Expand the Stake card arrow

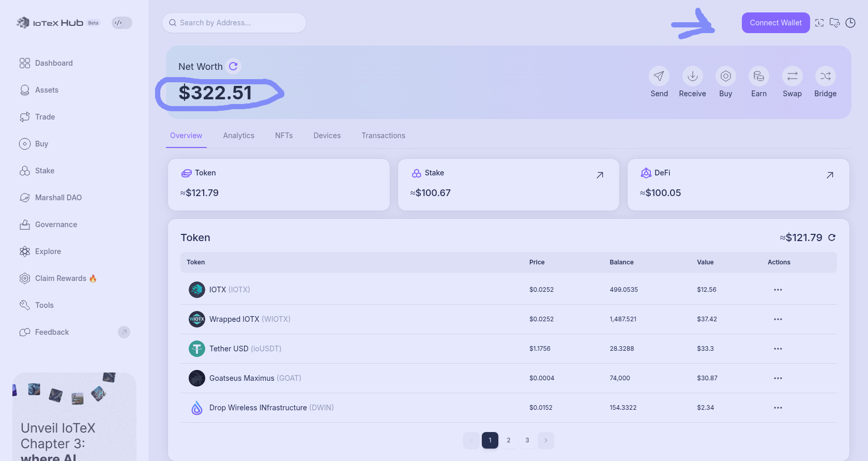click(600, 175)
